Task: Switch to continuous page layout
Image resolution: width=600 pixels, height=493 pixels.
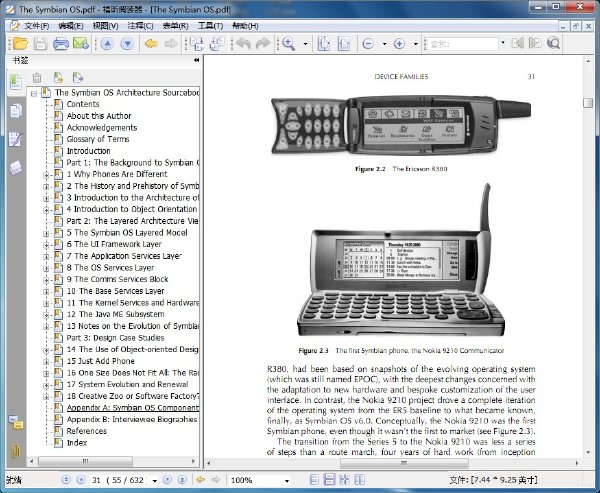Action: (x=329, y=480)
